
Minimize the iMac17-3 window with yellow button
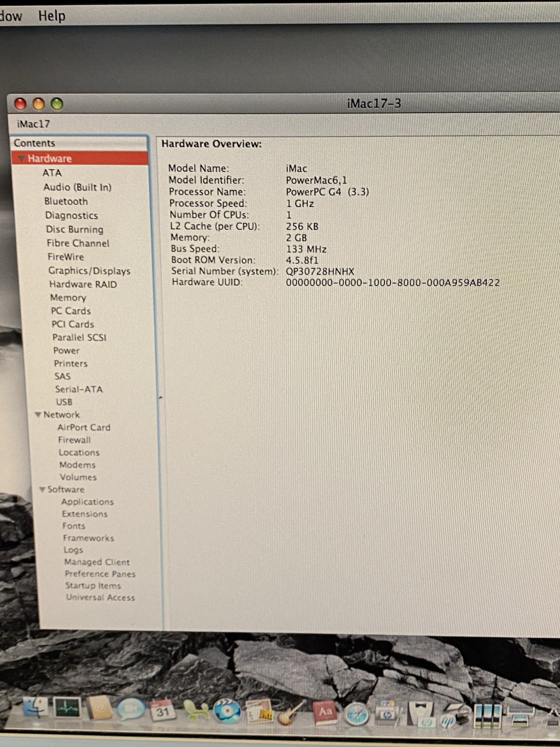39,104
